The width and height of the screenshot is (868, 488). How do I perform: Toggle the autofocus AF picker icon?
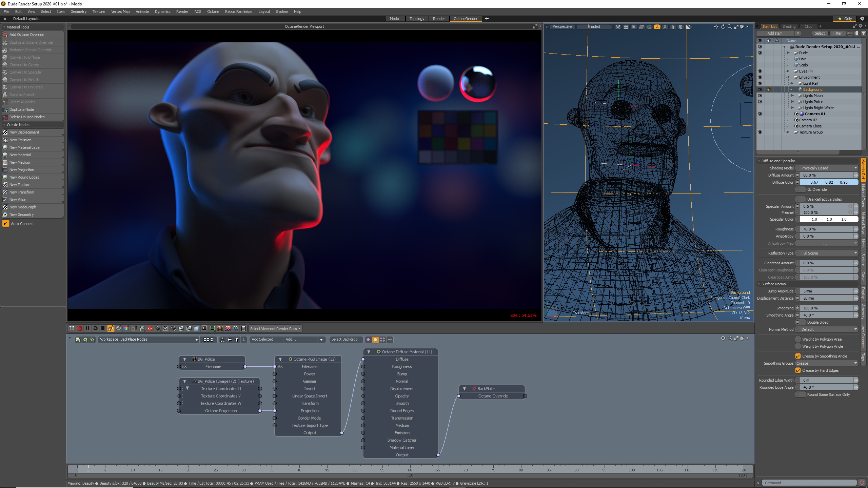111,328
